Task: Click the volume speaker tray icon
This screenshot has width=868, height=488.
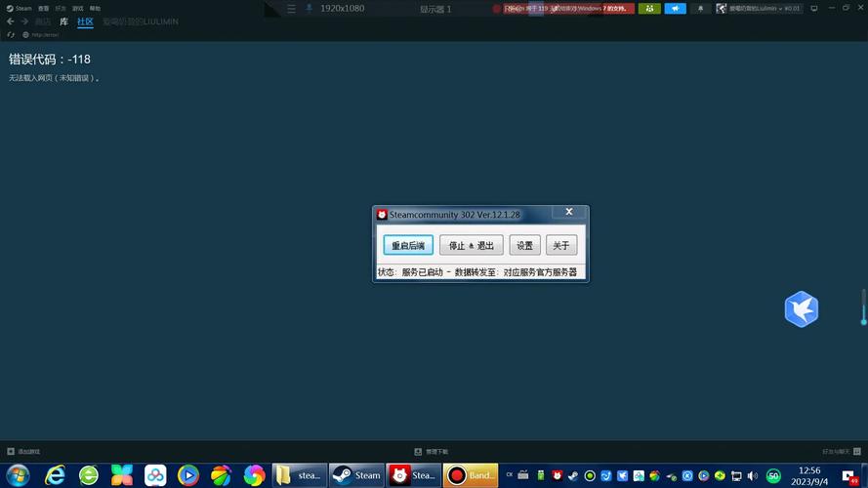Action: pos(753,475)
